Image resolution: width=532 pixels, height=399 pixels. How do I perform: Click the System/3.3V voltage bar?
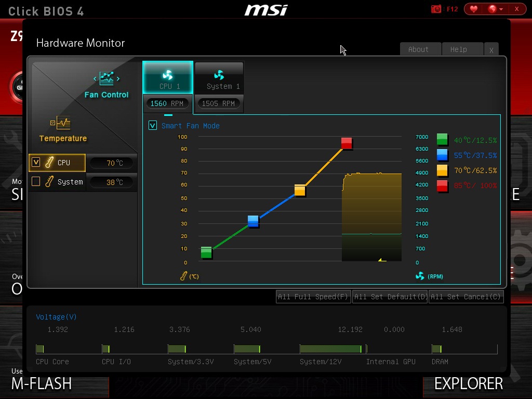click(177, 349)
